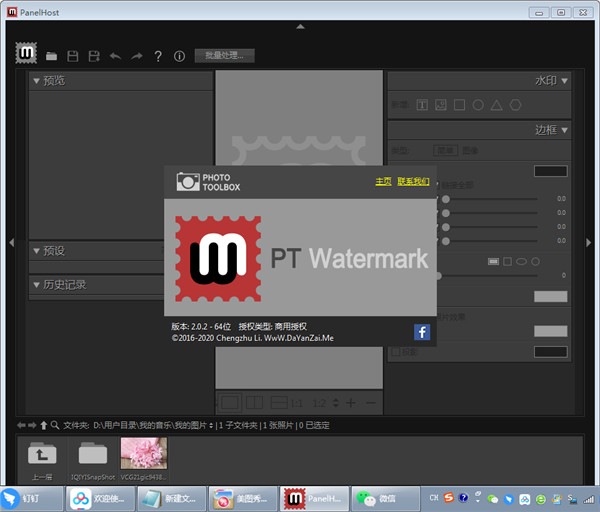The width and height of the screenshot is (600, 512).
Task: Switch to 微信 in the taskbar
Action: [x=385, y=499]
